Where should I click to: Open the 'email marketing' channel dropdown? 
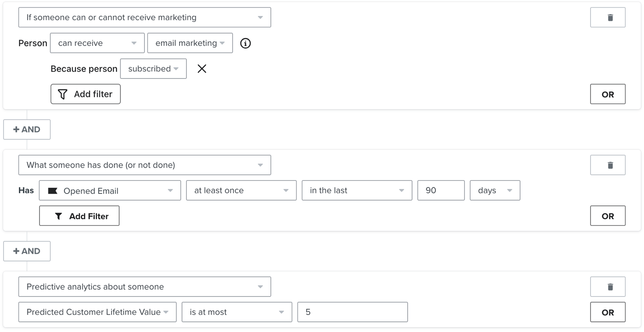pyautogui.click(x=190, y=43)
